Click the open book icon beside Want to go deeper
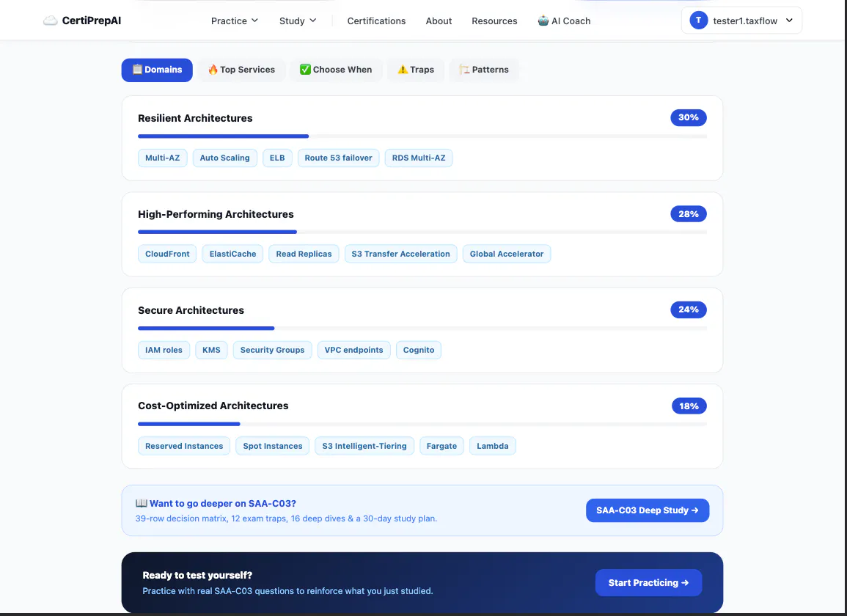Image resolution: width=847 pixels, height=616 pixels. coord(141,503)
